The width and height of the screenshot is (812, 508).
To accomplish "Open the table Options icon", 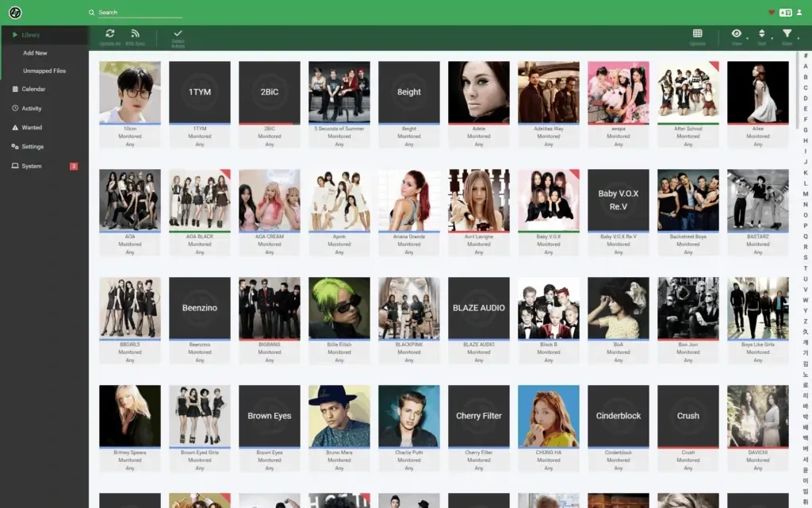I will (696, 35).
